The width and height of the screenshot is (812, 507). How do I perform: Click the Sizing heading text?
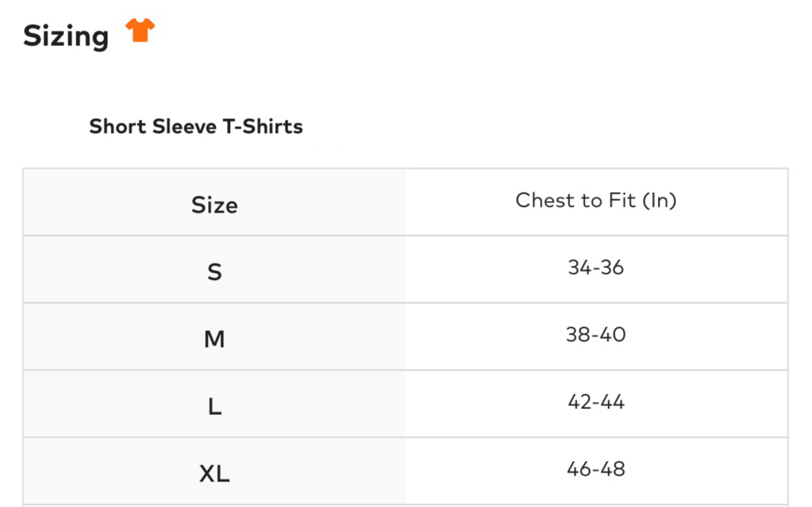point(66,36)
